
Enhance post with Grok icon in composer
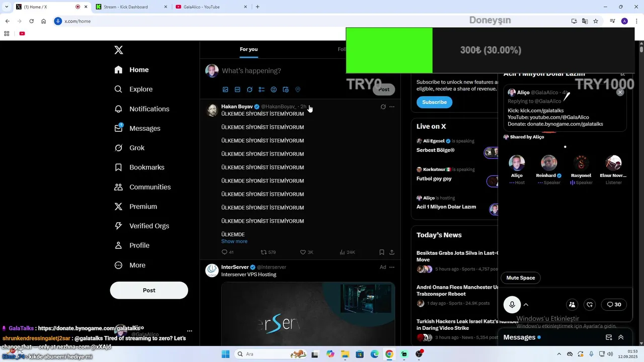pyautogui.click(x=250, y=89)
